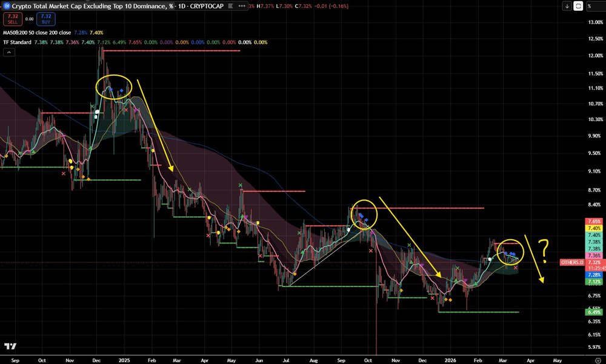Collapse the indicator legend with the chevron button
Viewport: 606px width, 364px height.
(x=9, y=52)
